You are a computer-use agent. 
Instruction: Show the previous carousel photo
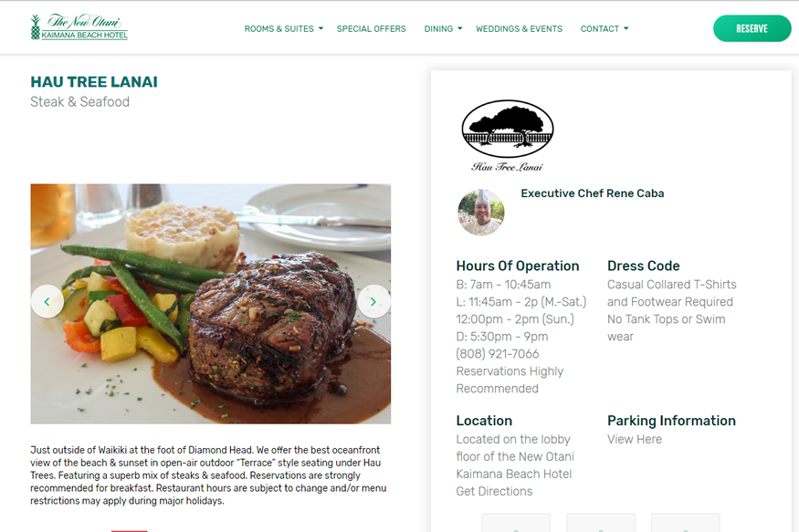pyautogui.click(x=47, y=301)
